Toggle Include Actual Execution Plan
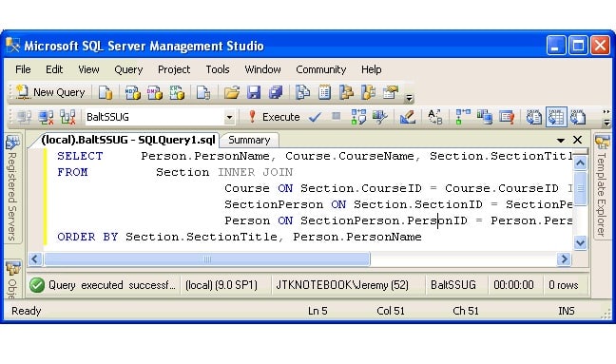This screenshot has width=616, height=364. [463, 117]
